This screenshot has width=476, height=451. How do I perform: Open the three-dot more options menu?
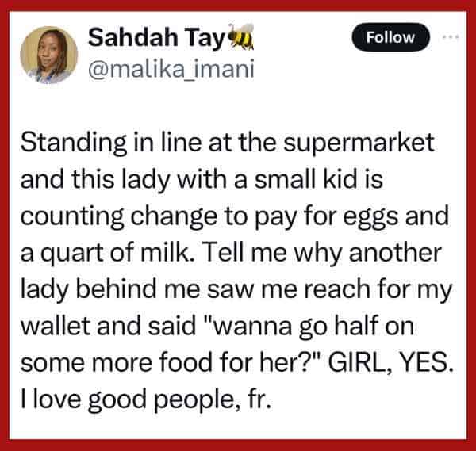click(x=451, y=37)
